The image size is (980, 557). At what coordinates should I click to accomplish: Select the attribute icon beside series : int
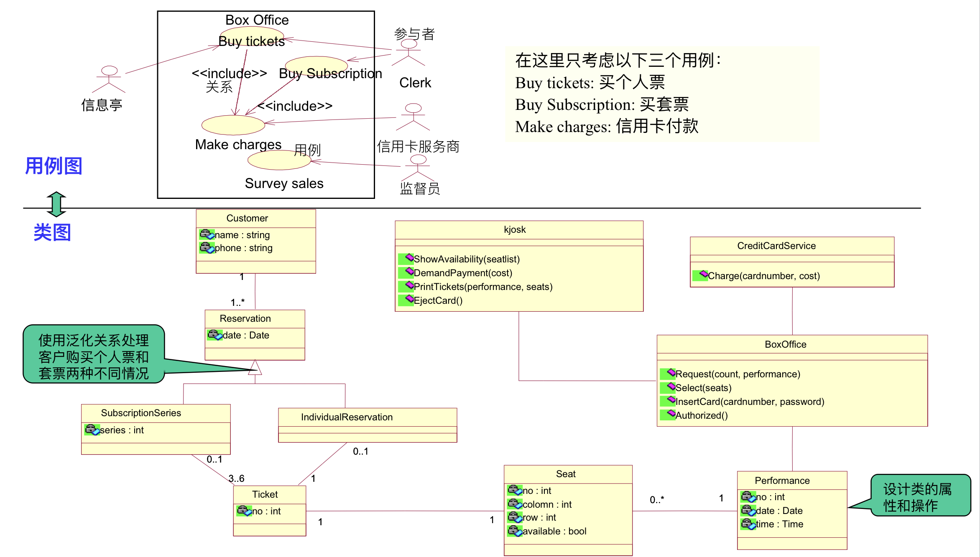(x=93, y=430)
